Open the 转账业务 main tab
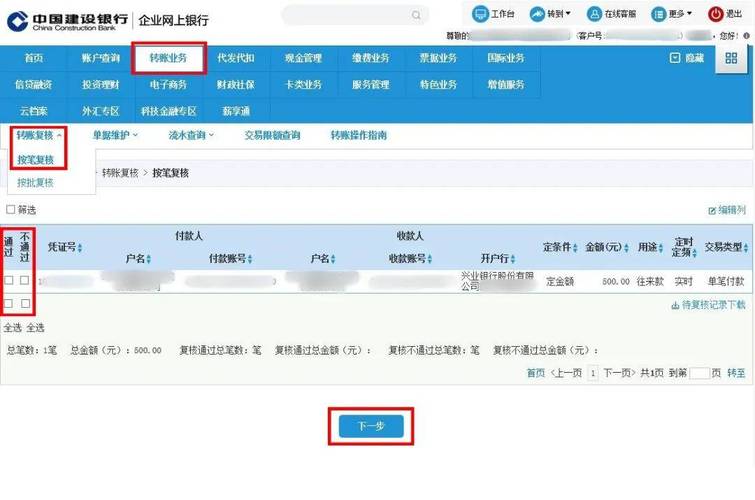Image resolution: width=755 pixels, height=500 pixels. tap(168, 58)
